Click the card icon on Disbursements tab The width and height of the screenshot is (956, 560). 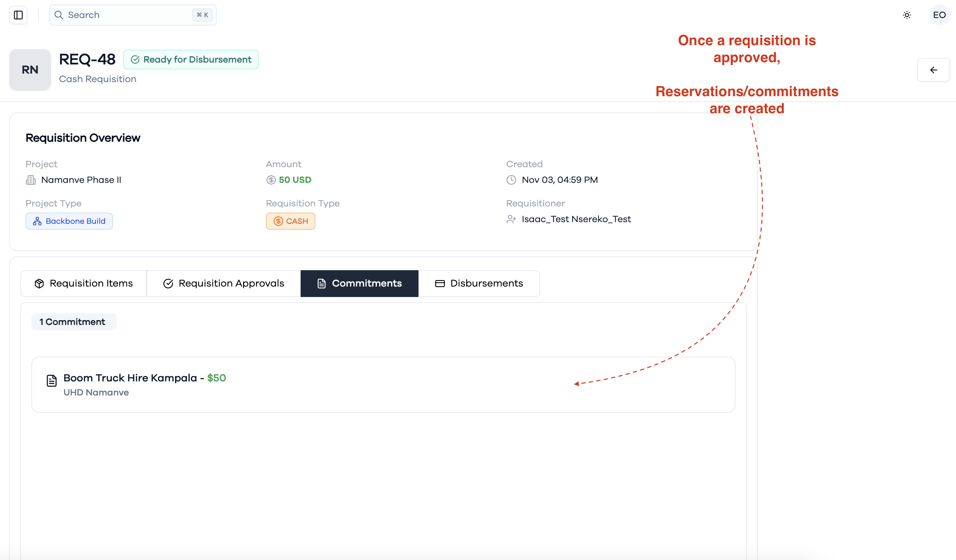click(x=440, y=283)
